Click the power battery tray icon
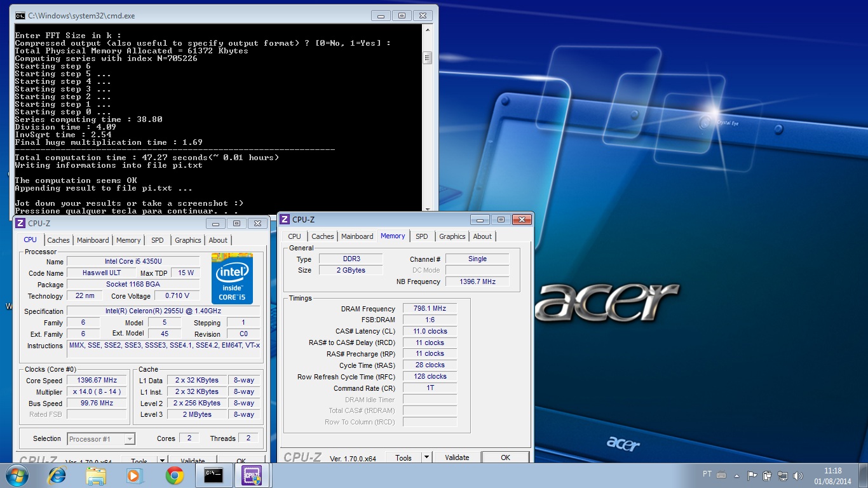Screen dimensions: 868x488 [768, 475]
